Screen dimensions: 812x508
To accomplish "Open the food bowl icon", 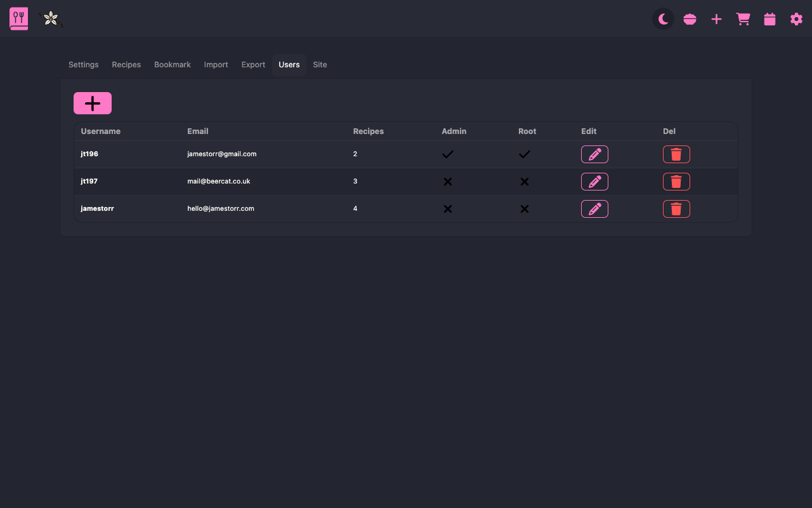I will [690, 19].
